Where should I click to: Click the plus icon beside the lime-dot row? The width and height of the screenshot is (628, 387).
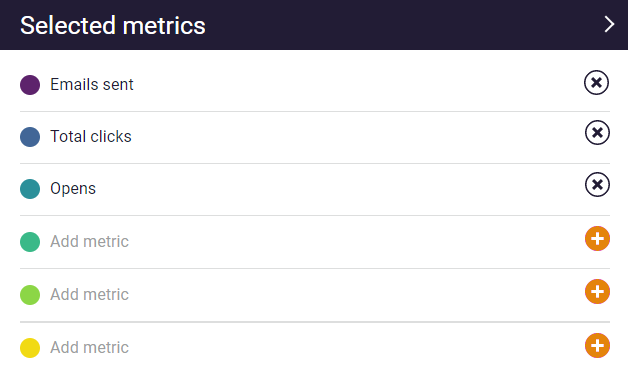coord(597,291)
